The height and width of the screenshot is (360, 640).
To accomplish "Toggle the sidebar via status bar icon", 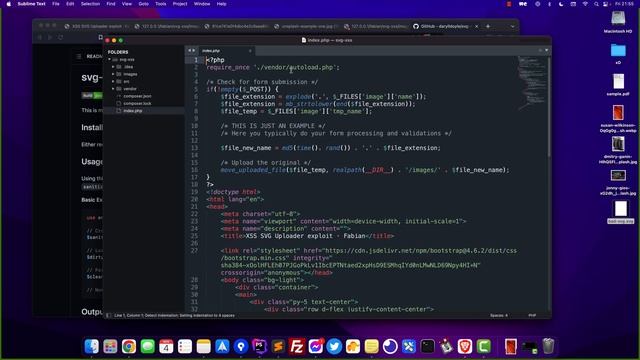I will (x=109, y=316).
